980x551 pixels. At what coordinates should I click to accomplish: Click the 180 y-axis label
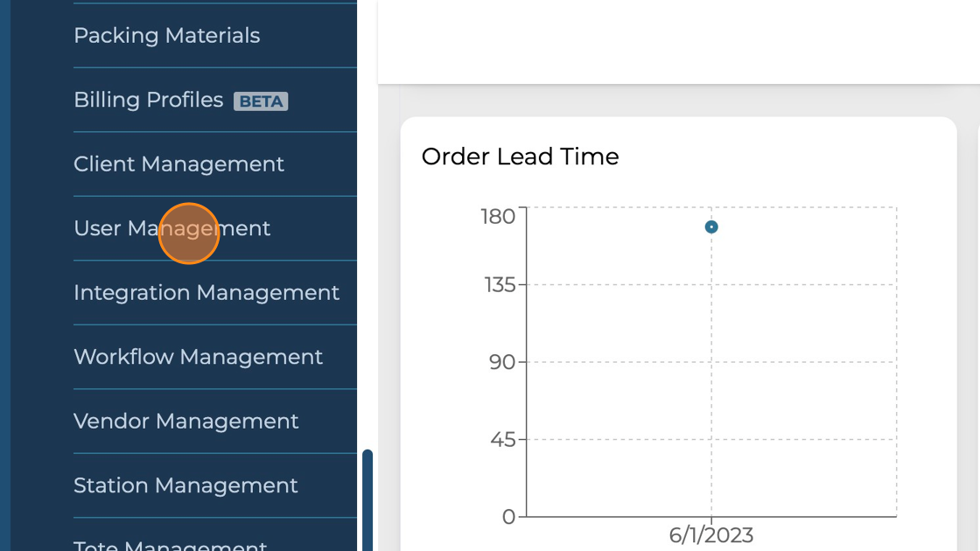click(498, 216)
